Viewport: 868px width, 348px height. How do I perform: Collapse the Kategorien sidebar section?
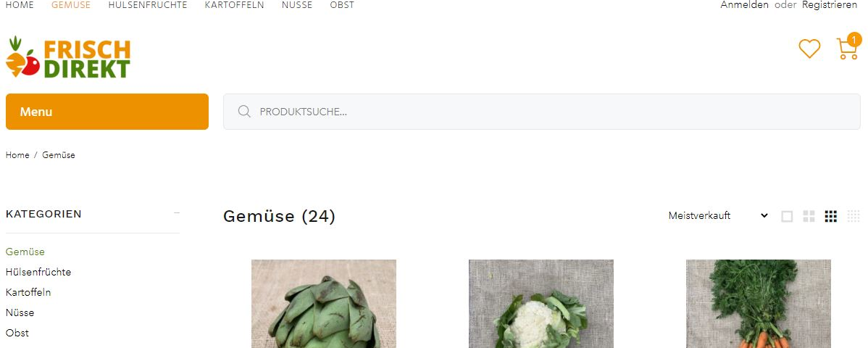pos(177,213)
